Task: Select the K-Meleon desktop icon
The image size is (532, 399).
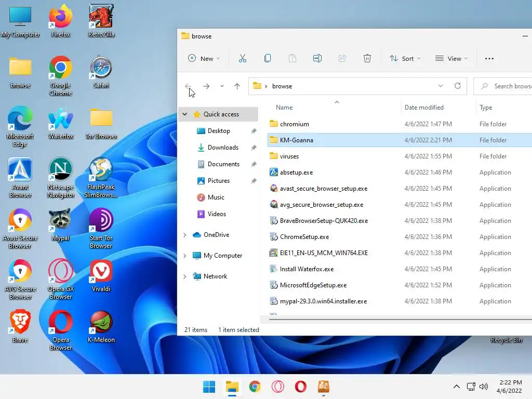Action: pos(101,326)
